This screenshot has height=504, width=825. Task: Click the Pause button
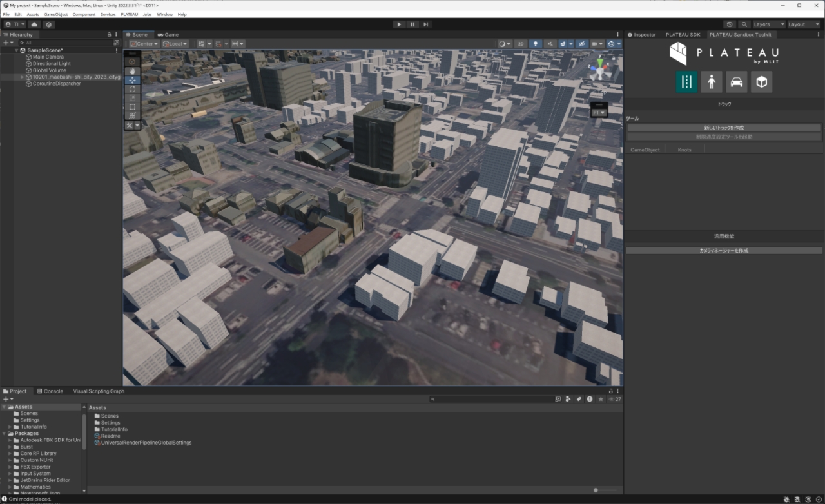(x=412, y=24)
